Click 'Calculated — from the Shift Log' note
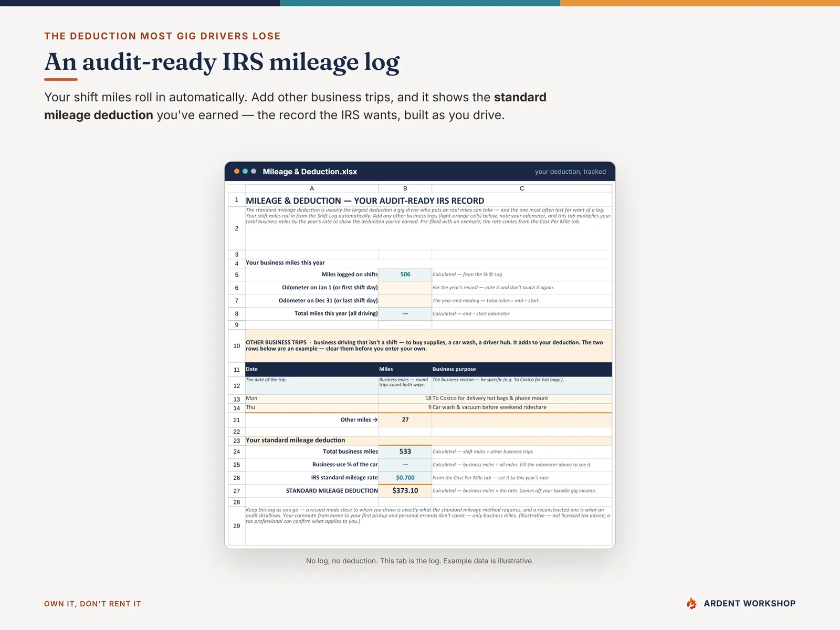Screen dimensions: 840x630 467,274
